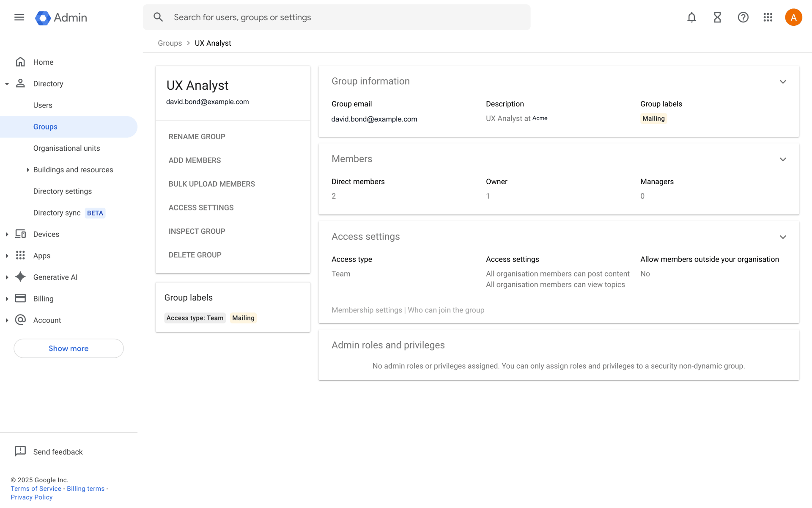Click the Show more button
The height and width of the screenshot is (508, 812).
[69, 348]
